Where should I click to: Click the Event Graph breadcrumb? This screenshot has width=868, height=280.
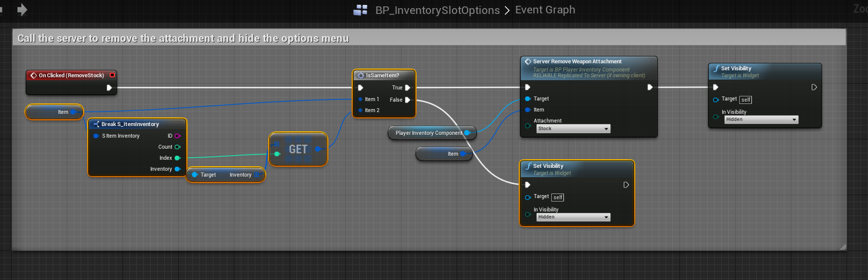coord(545,10)
